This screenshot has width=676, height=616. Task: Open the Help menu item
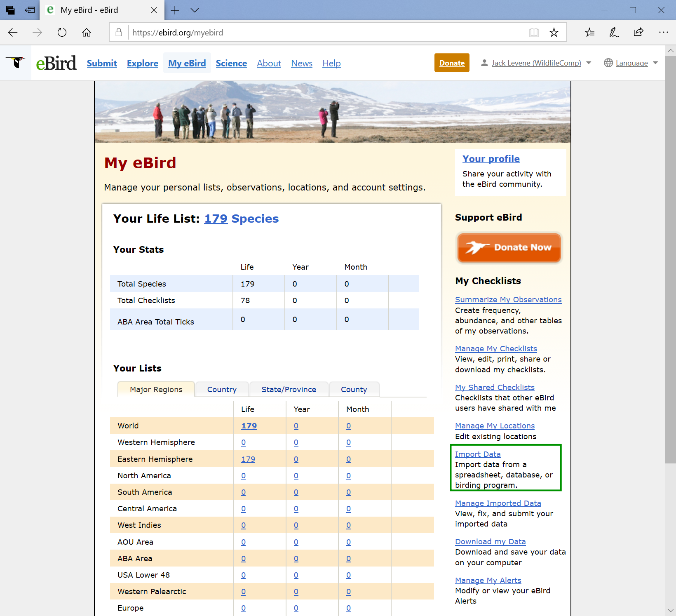tap(331, 63)
